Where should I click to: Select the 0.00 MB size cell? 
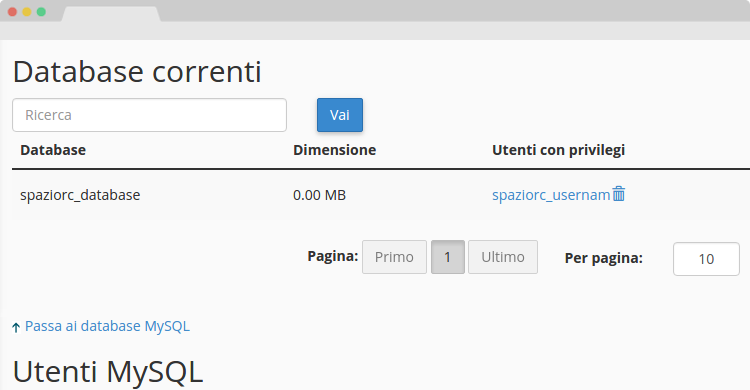(319, 195)
